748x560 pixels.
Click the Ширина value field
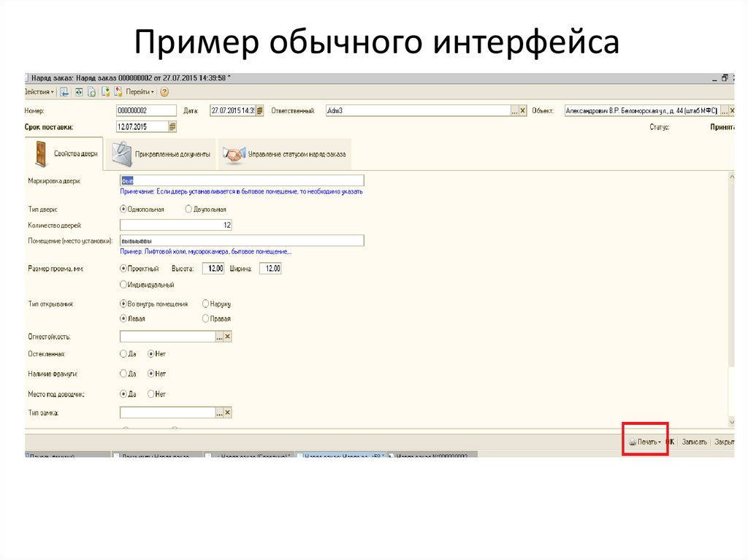[x=270, y=269]
